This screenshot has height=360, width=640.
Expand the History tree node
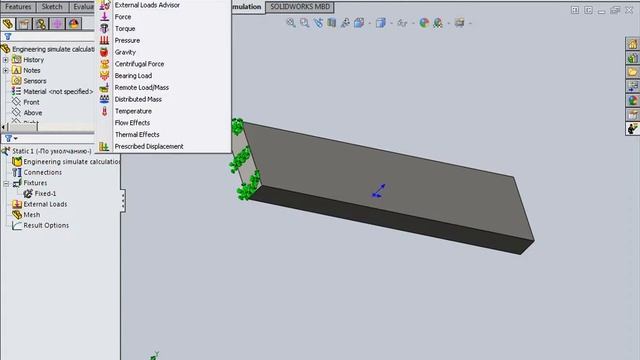(x=6, y=60)
